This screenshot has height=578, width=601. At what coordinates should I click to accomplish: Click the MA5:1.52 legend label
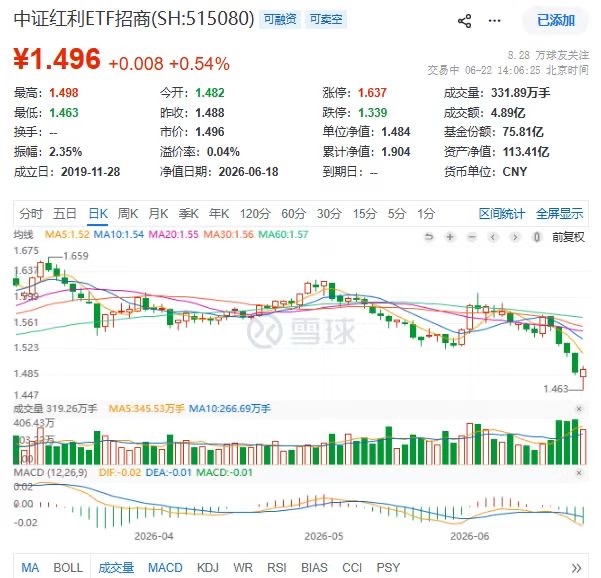tap(67, 234)
